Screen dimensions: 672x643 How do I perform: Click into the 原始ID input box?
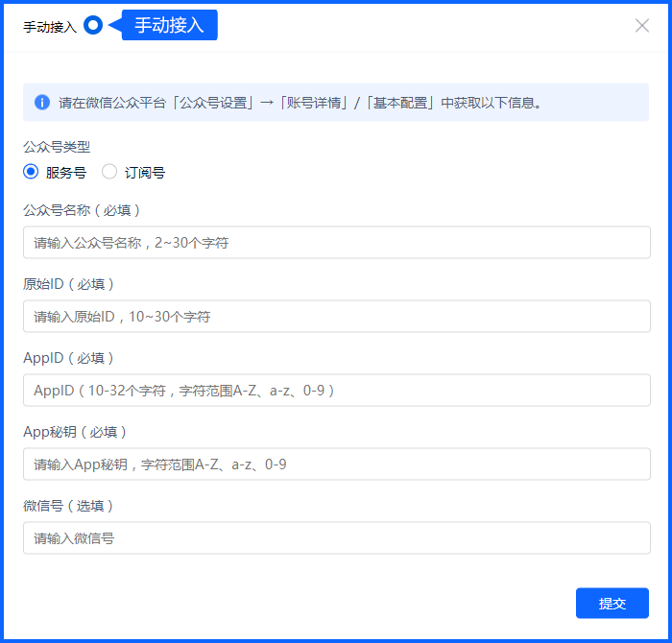pyautogui.click(x=336, y=317)
